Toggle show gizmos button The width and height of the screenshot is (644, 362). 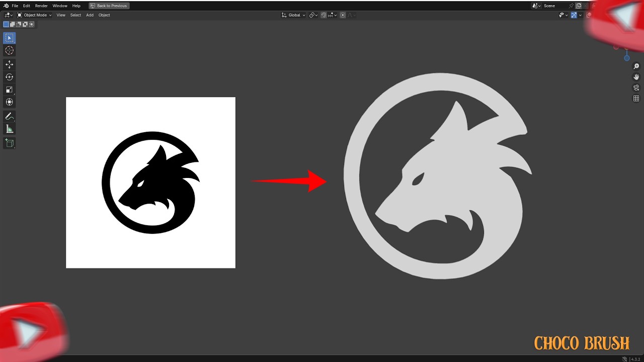pyautogui.click(x=574, y=15)
